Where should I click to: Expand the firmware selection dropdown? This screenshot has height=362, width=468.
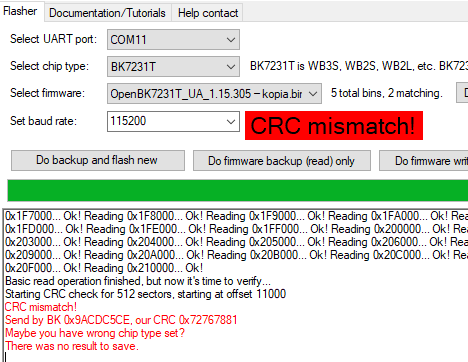[x=214, y=94]
